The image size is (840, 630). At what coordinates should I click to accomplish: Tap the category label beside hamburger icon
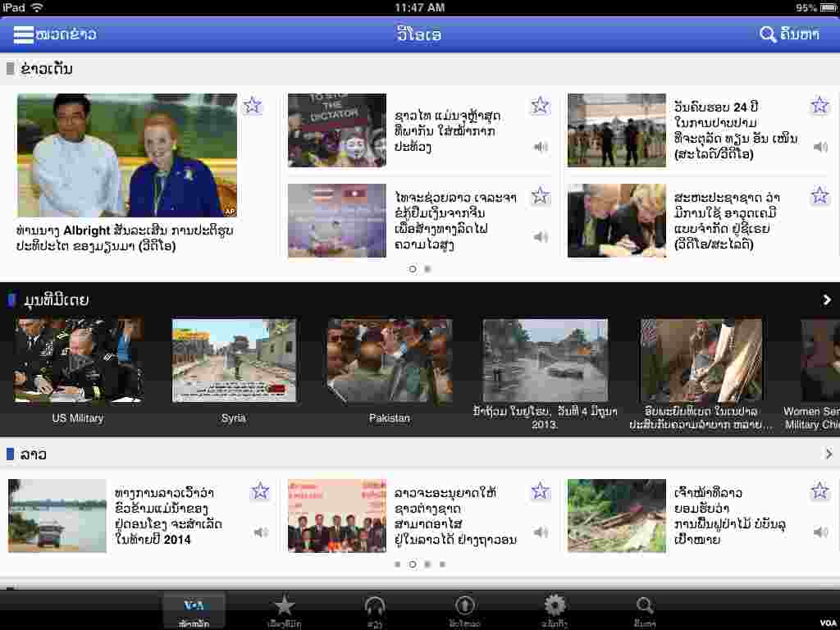point(66,34)
